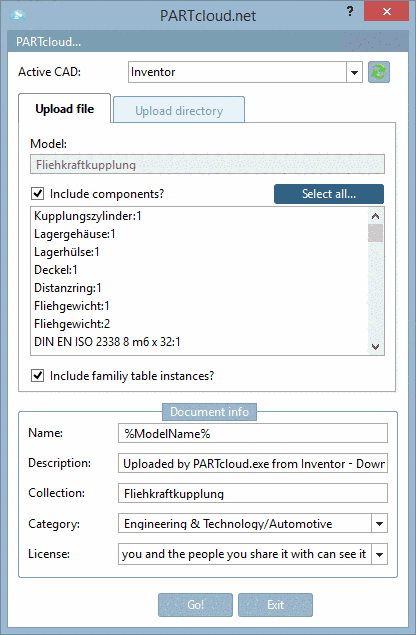Click the Select all... button
The width and height of the screenshot is (416, 635).
329,194
